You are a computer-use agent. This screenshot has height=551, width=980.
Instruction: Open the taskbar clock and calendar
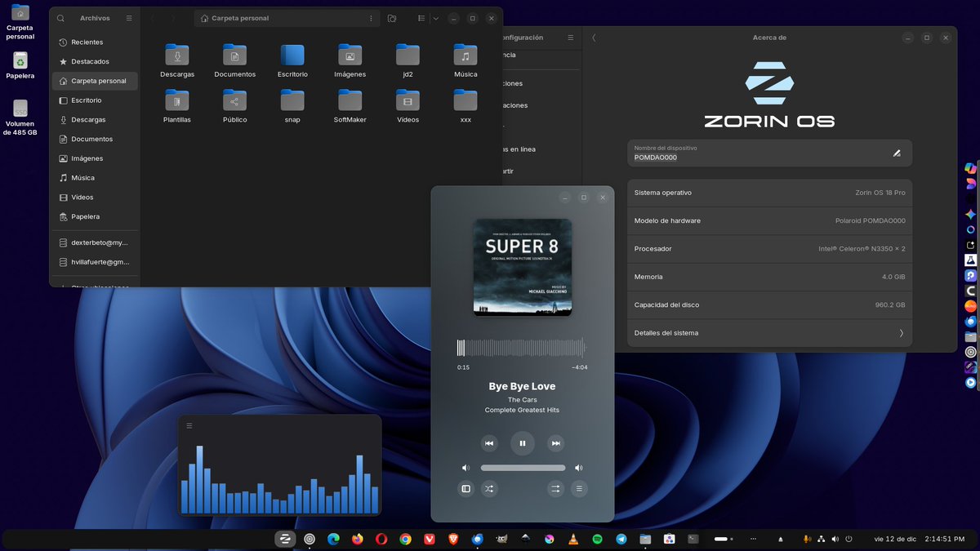919,539
